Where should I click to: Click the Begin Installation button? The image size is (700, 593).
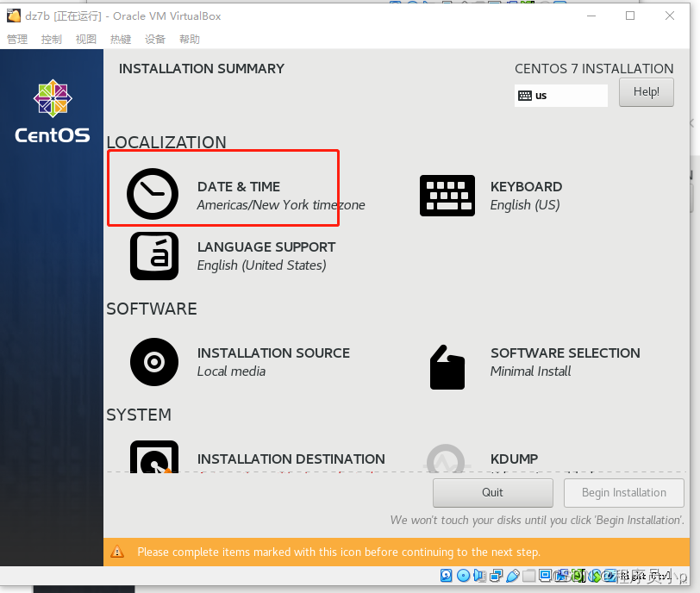click(623, 493)
